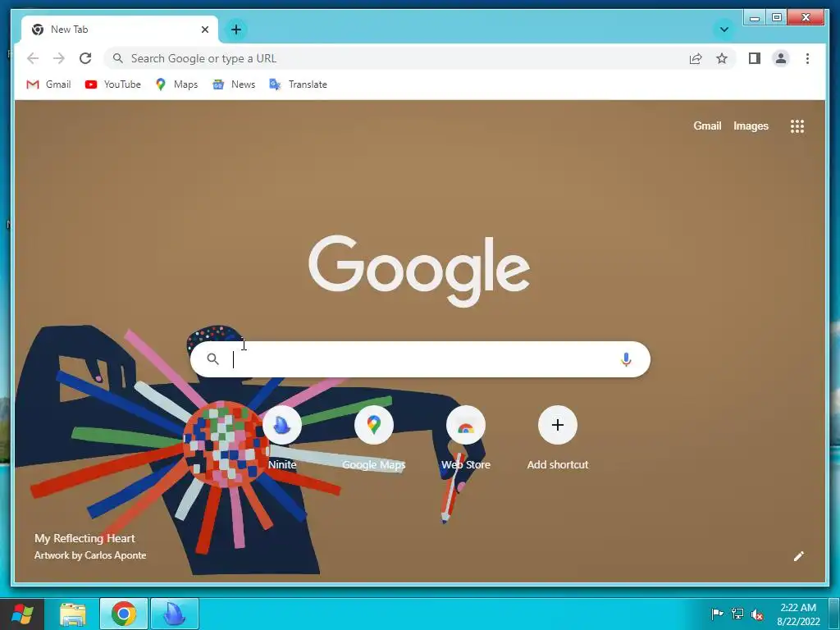
Task: Open the YouTube bookmark
Action: coord(113,84)
